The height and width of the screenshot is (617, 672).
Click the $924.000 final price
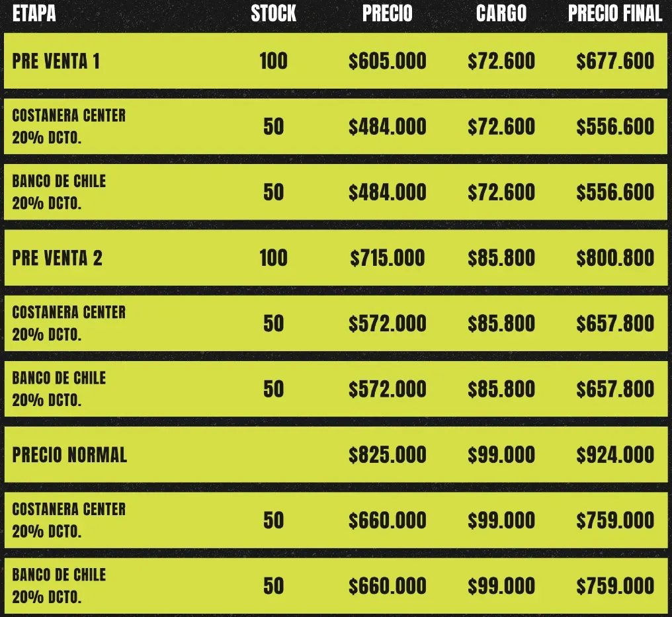(614, 455)
